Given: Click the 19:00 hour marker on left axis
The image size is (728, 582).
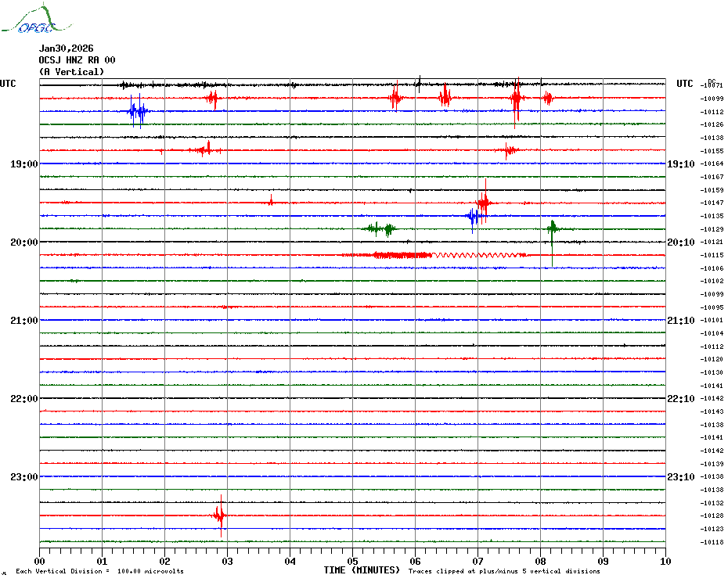Looking at the screenshot, I should tap(24, 164).
